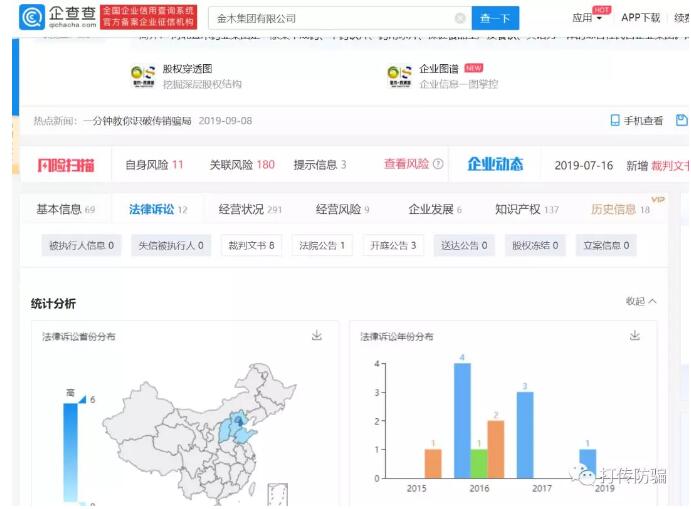Click the 手机查看 phone icon
This screenshot has height=509, width=691.
click(615, 120)
